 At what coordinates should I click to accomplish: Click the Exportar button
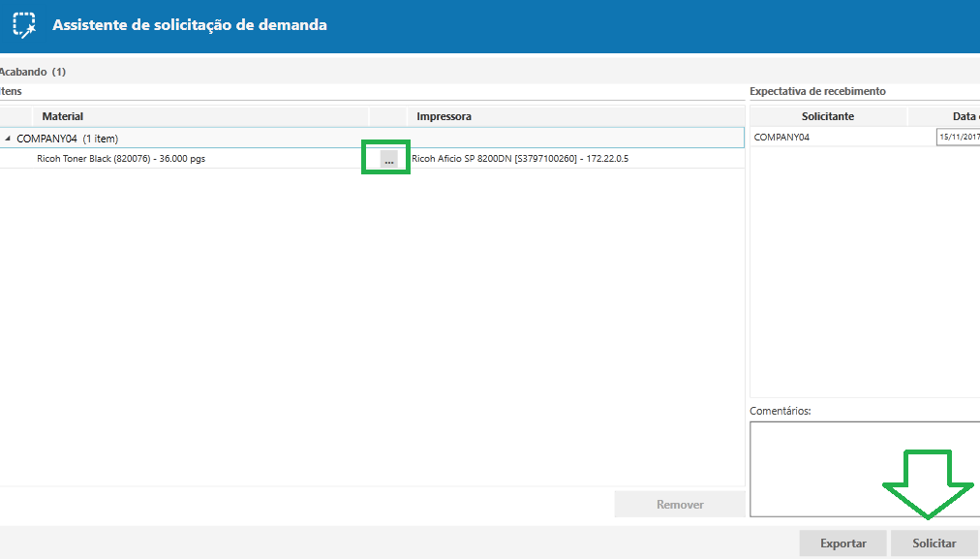coord(842,543)
